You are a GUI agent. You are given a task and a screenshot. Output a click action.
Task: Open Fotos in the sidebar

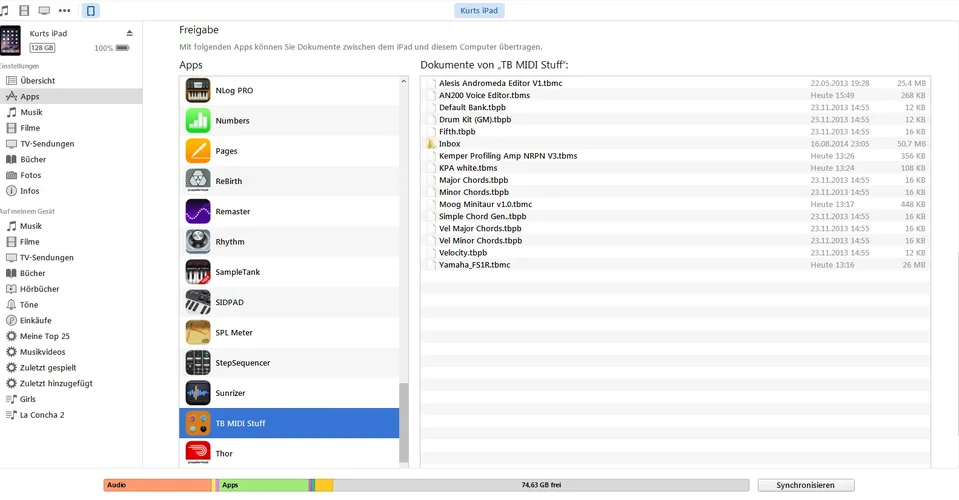pyautogui.click(x=71, y=175)
